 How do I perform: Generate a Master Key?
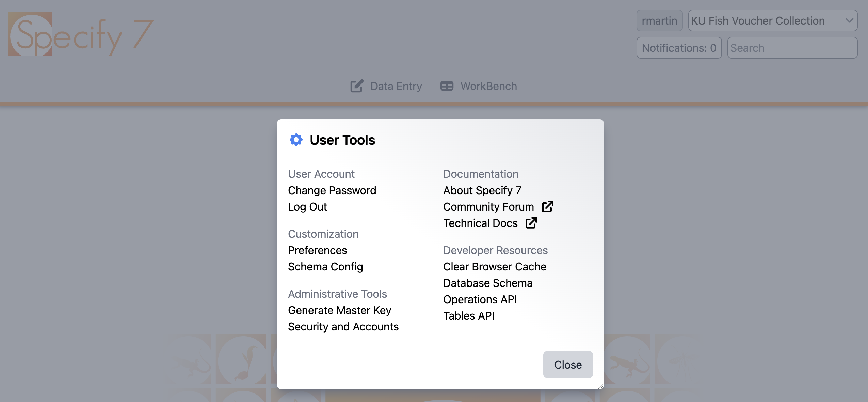[339, 310]
